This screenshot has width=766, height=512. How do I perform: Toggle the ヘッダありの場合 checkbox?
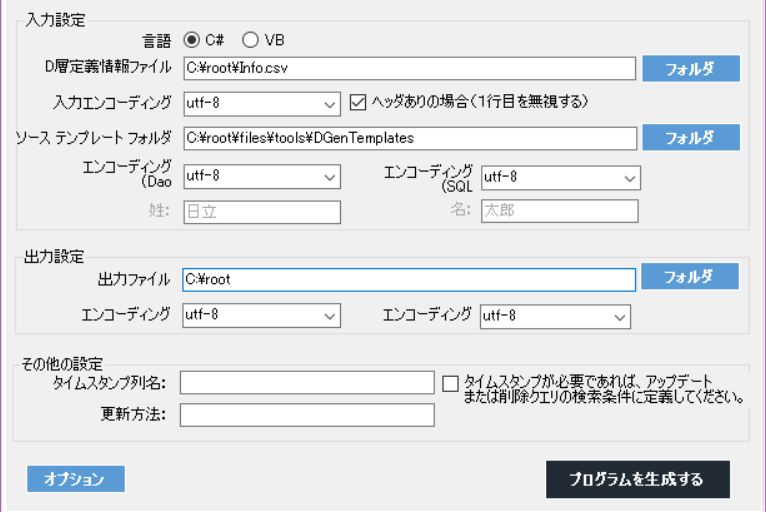tap(360, 101)
